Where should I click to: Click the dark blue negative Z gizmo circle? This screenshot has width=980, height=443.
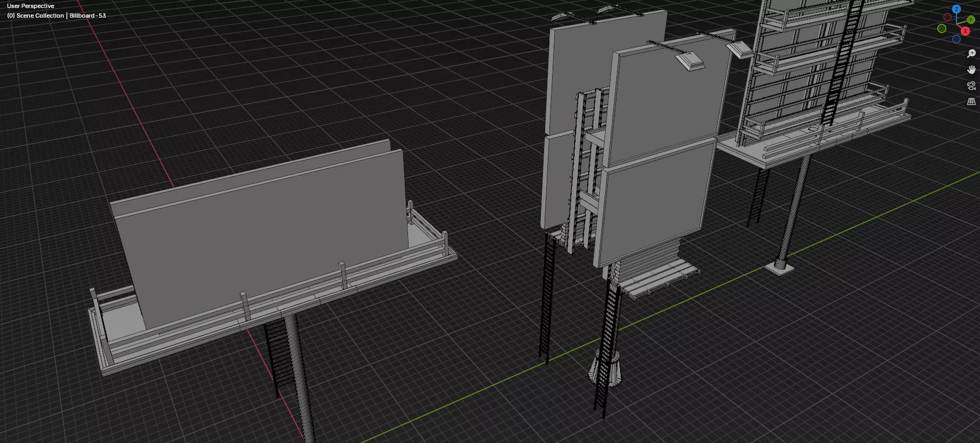click(956, 39)
